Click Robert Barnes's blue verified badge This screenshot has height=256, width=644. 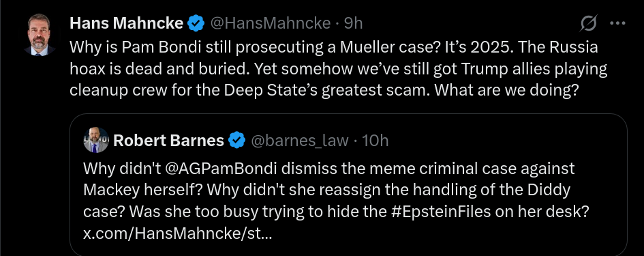point(236,141)
